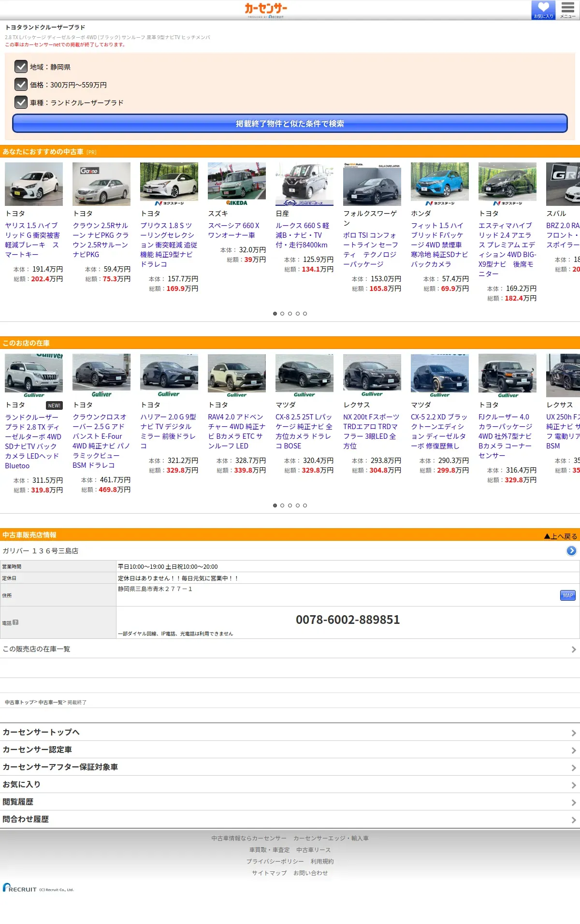The height and width of the screenshot is (924, 580).
Task: Click 利用規約 footer link
Action: (x=322, y=862)
